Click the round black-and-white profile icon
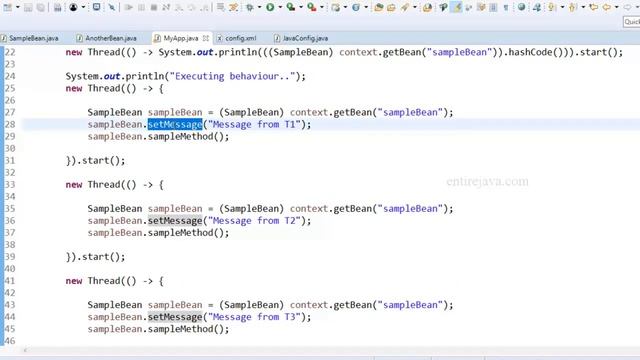This screenshot has width=640, height=360. point(73,7)
